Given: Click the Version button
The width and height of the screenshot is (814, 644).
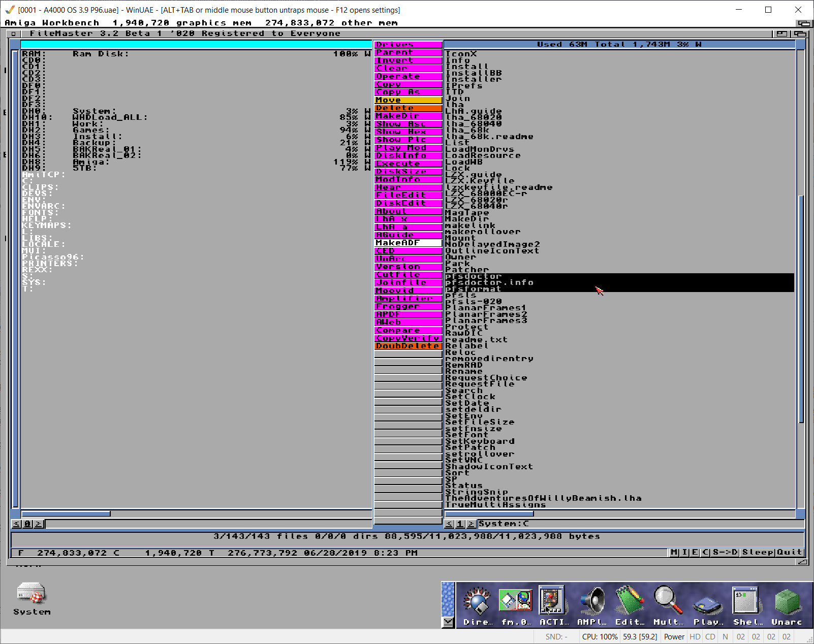Looking at the screenshot, I should [408, 267].
